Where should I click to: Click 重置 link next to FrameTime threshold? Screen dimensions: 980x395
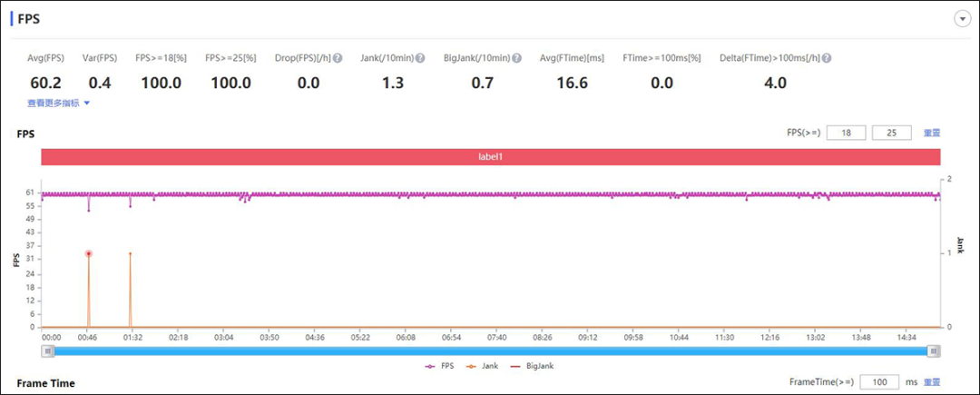click(x=932, y=382)
